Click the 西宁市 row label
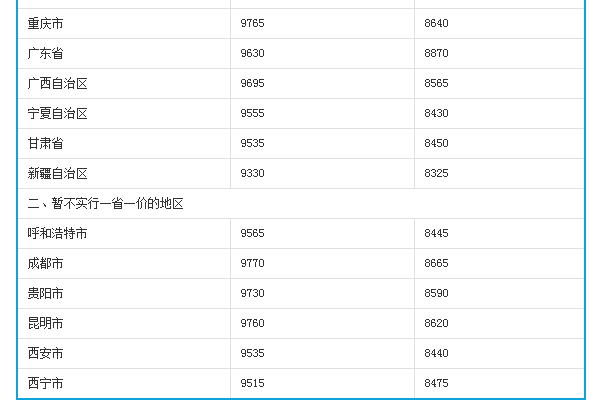The height and width of the screenshot is (410, 602). [45, 383]
